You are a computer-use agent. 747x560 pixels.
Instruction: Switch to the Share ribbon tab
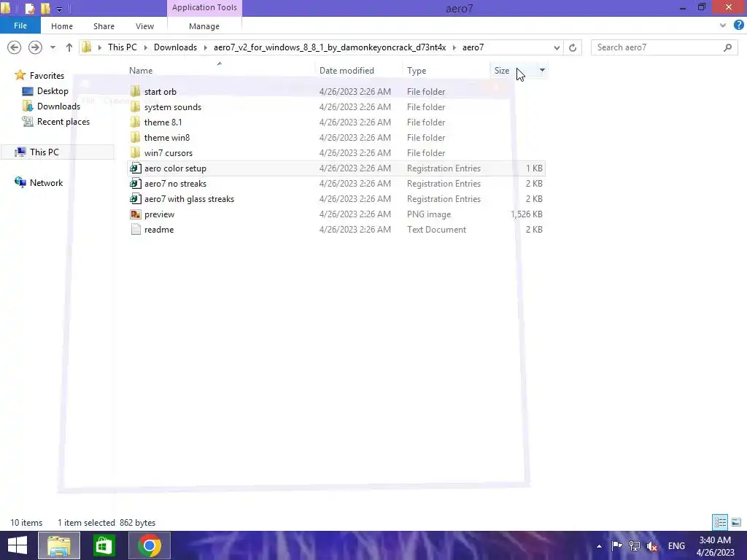pyautogui.click(x=104, y=26)
